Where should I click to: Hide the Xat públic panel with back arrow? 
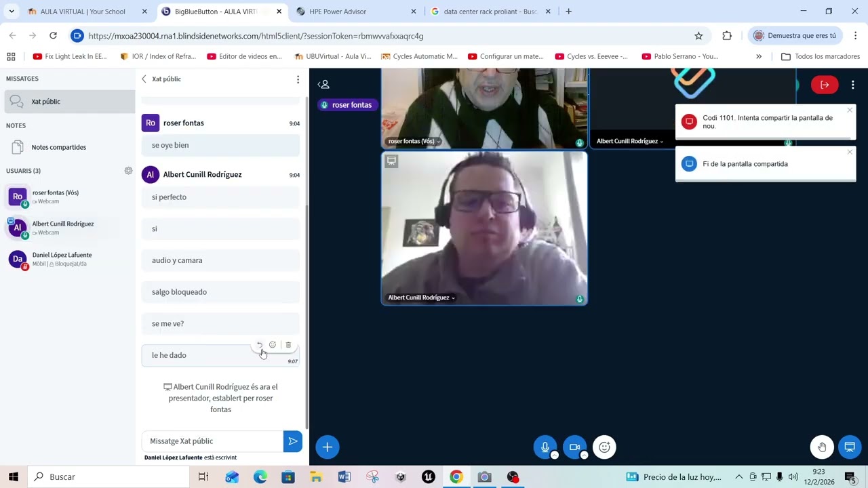[144, 79]
